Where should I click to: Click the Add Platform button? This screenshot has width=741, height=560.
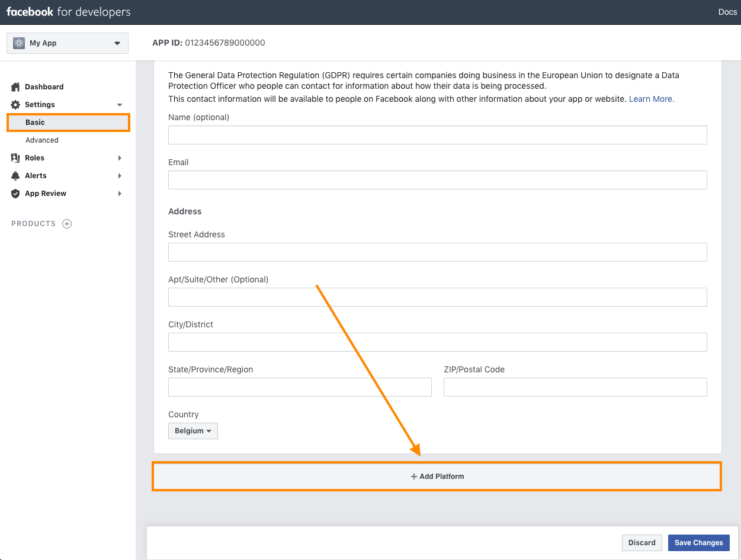(437, 477)
